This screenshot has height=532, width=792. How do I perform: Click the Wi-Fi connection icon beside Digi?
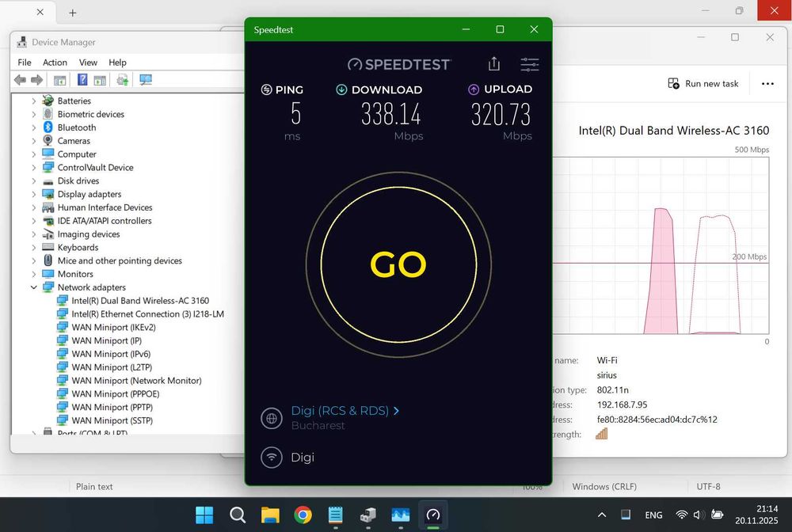[272, 458]
